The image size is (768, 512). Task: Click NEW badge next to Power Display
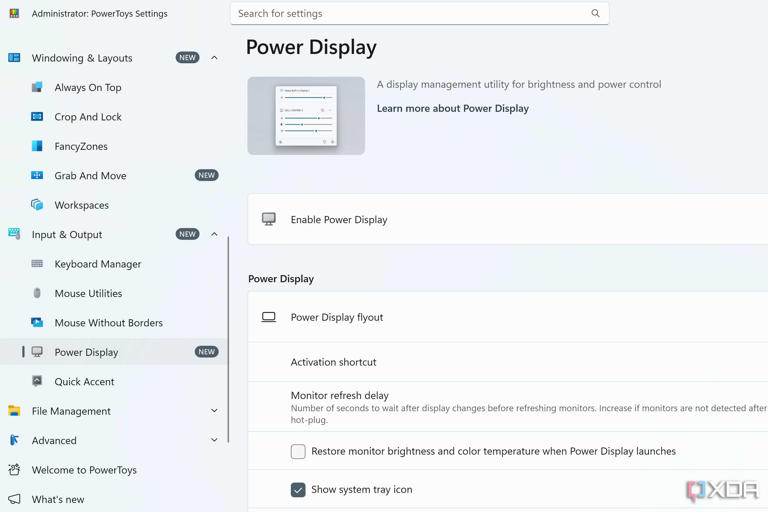coord(207,352)
